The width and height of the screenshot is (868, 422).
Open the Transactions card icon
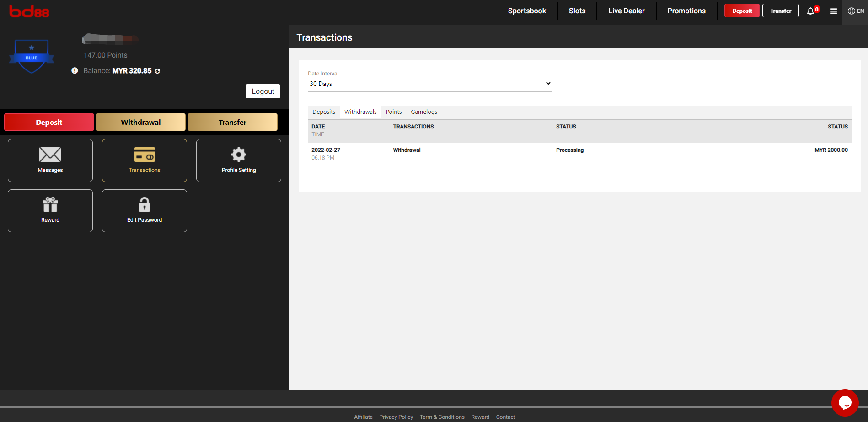145,155
